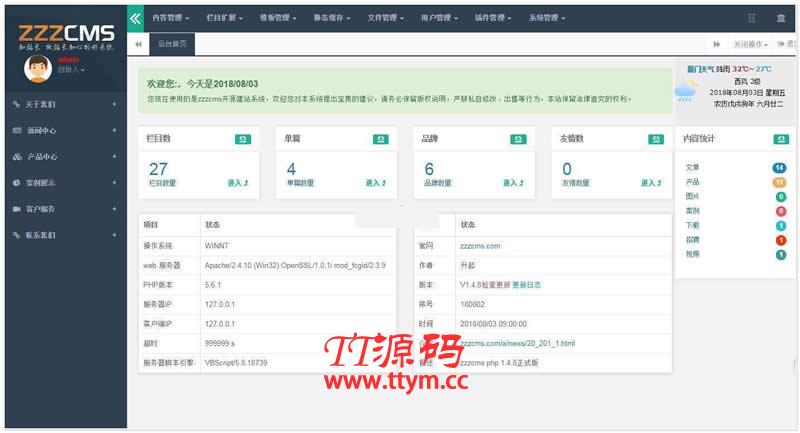800x433 pixels.
Task: Open the 插件管理 dropdown menu
Action: point(493,18)
